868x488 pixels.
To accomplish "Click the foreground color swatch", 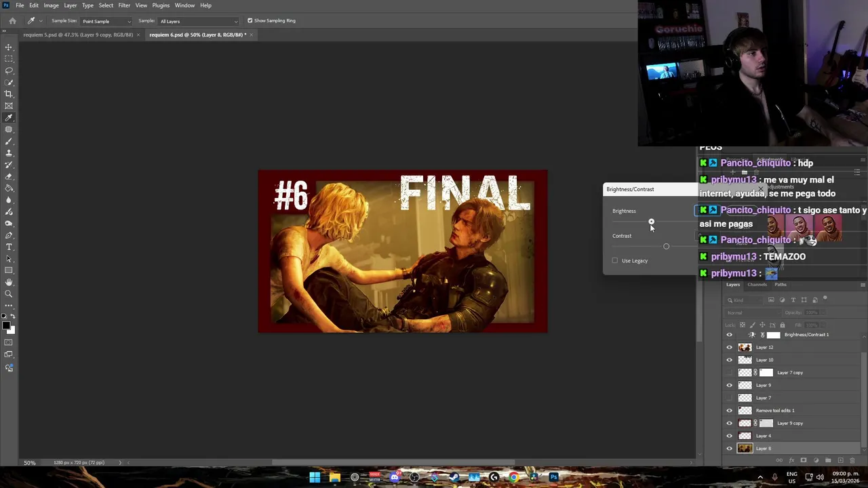I will point(6,326).
